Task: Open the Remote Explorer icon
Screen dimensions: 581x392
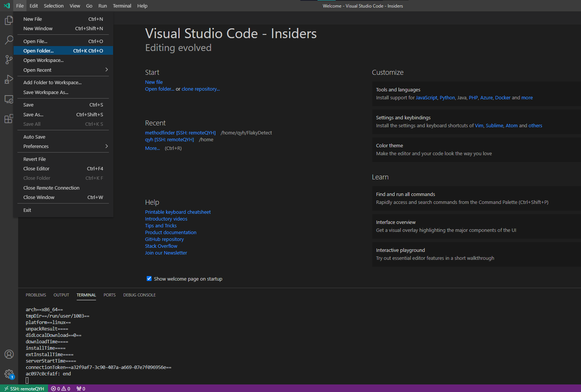Action: [x=9, y=99]
